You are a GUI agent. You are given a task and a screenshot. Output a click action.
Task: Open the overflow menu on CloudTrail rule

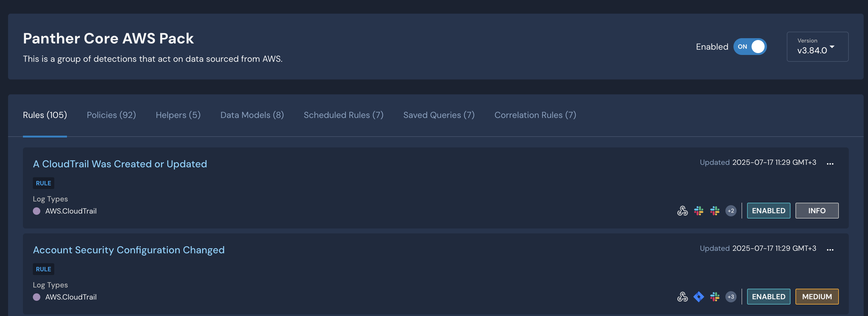(x=830, y=164)
